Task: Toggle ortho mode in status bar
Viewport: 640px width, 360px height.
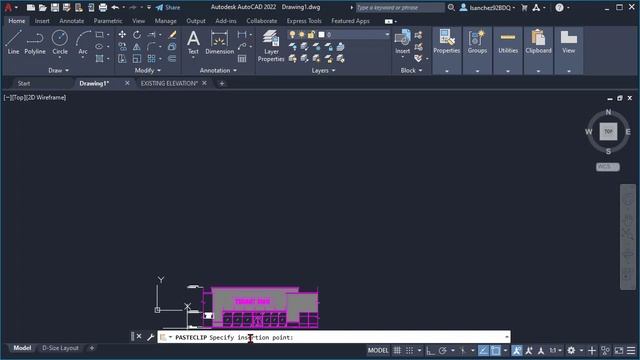Action: tap(430, 350)
